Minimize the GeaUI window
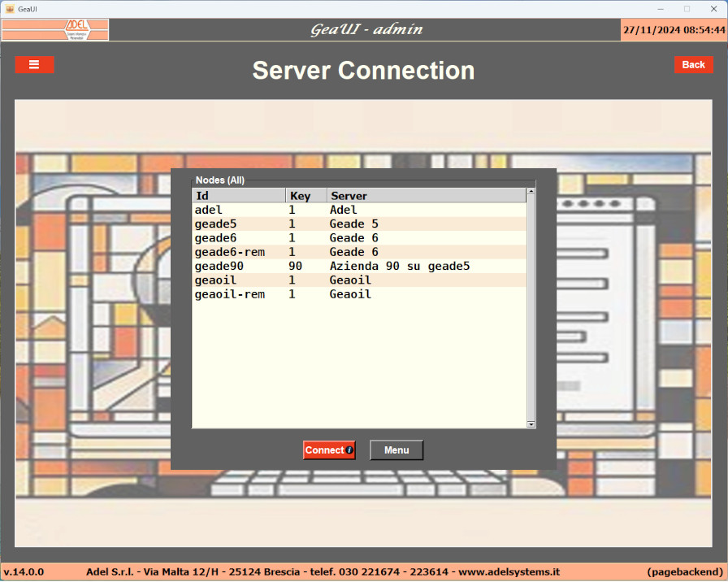This screenshot has height=582, width=728. pos(661,9)
